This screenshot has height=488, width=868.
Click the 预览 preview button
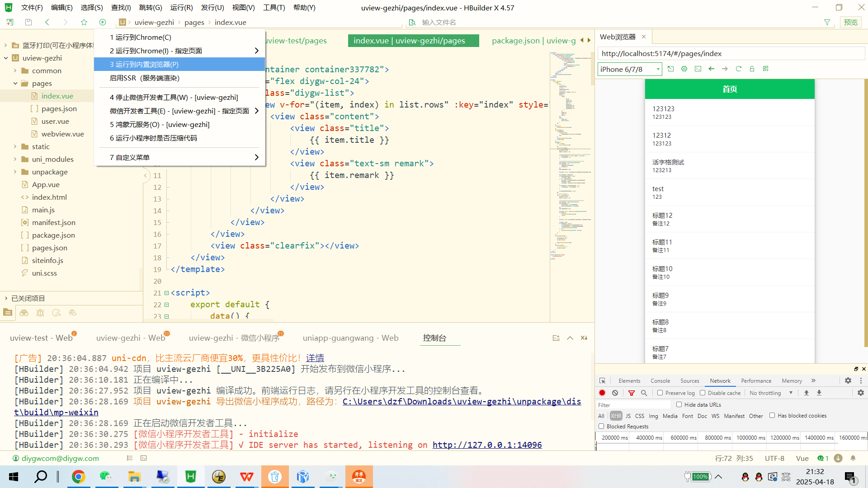850,22
